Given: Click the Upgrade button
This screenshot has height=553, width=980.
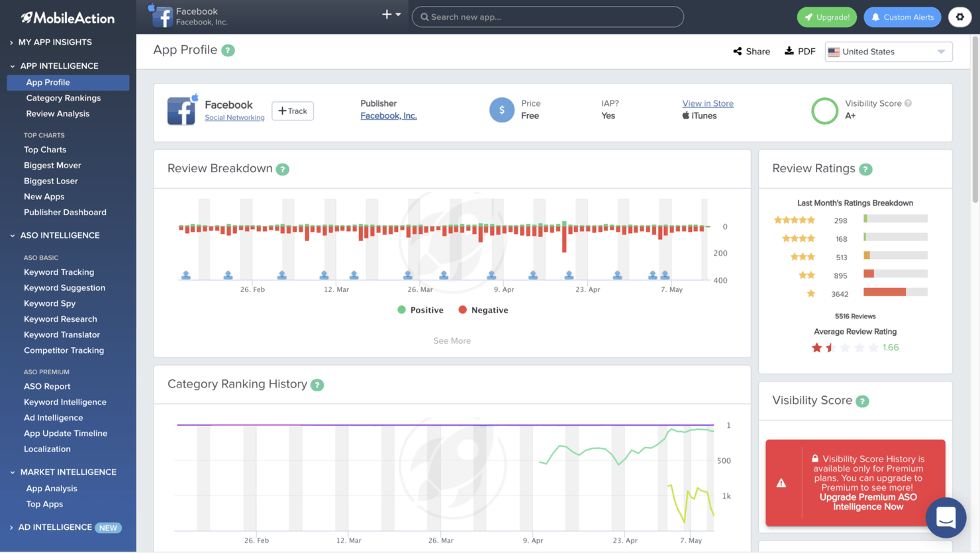Looking at the screenshot, I should pos(826,17).
